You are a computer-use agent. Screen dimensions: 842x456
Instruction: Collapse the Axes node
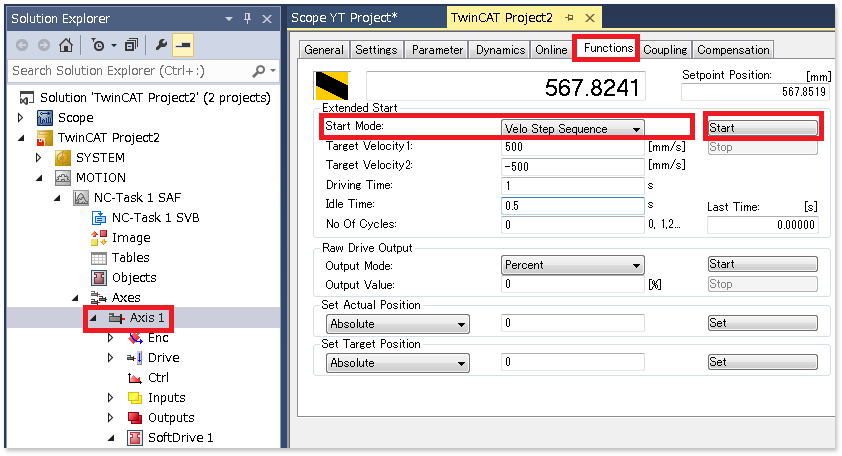tap(75, 298)
